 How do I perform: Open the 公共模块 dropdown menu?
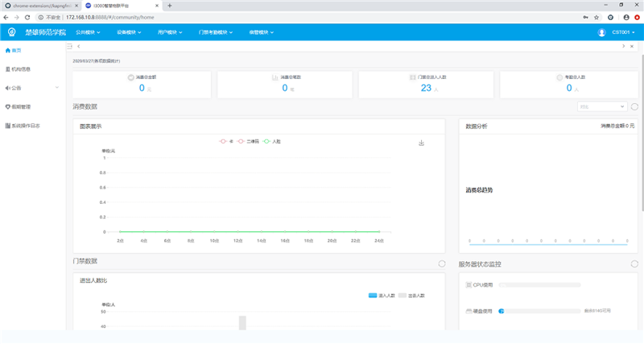pos(88,32)
